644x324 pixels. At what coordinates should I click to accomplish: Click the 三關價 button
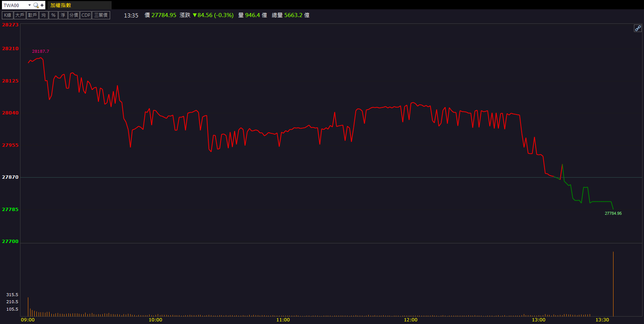(x=101, y=15)
